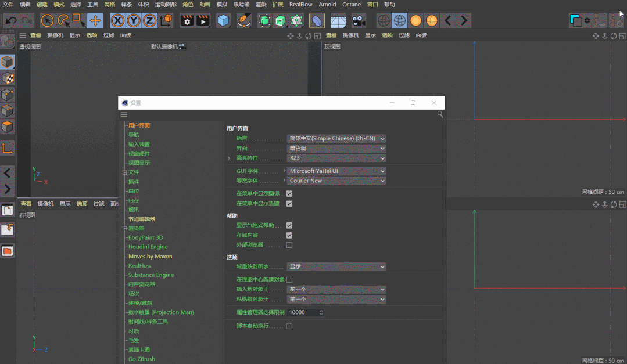Toggle the X axis lock icon

click(x=118, y=21)
